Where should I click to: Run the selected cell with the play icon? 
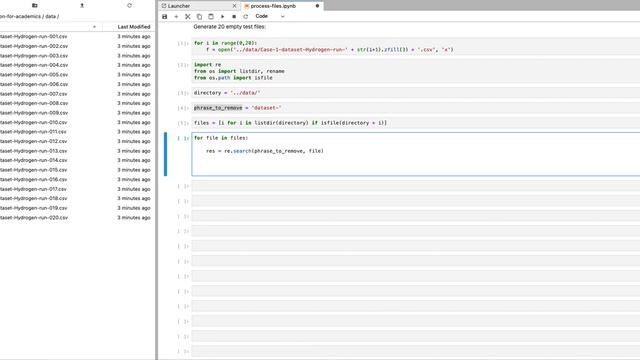pos(222,17)
